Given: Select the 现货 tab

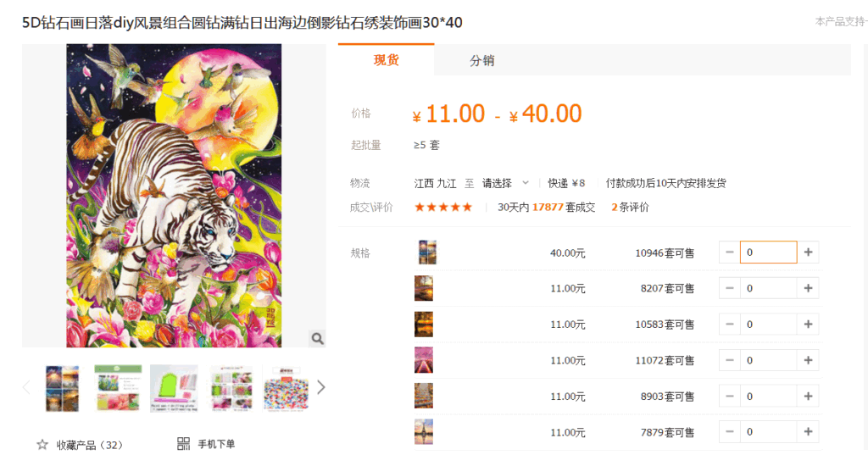Looking at the screenshot, I should [x=386, y=60].
